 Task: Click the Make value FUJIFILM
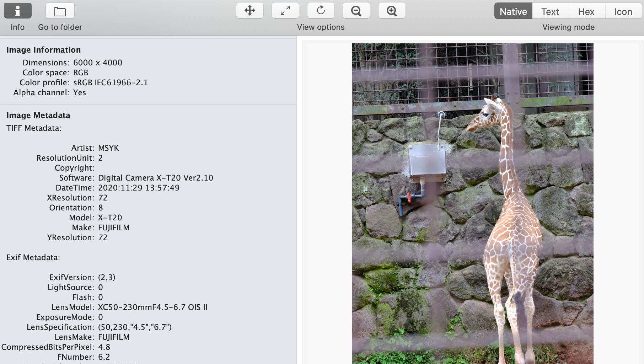click(x=114, y=227)
